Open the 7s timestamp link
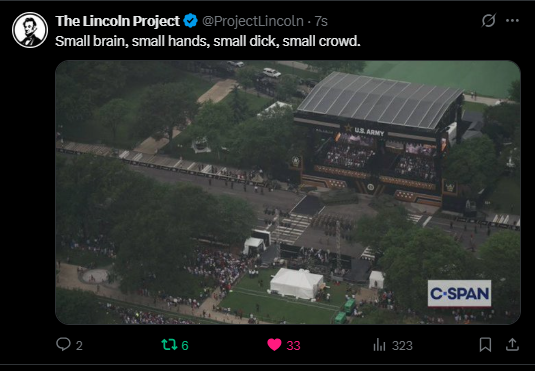Image resolution: width=535 pixels, height=371 pixels. click(321, 21)
